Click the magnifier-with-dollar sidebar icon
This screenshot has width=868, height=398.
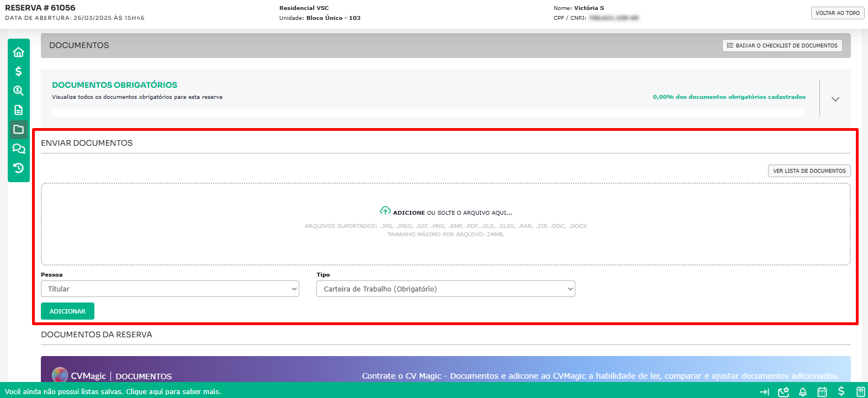[x=18, y=91]
